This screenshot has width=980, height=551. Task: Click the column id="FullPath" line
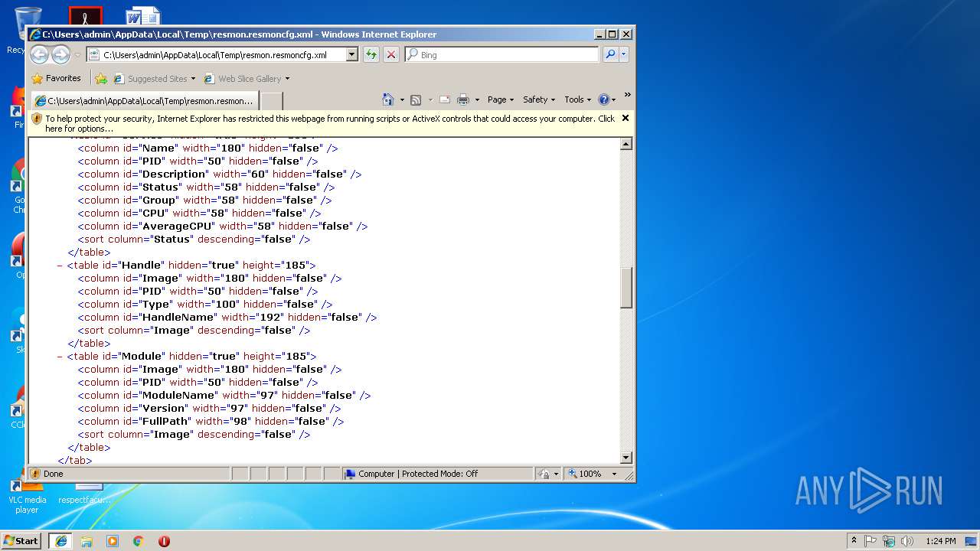211,422
